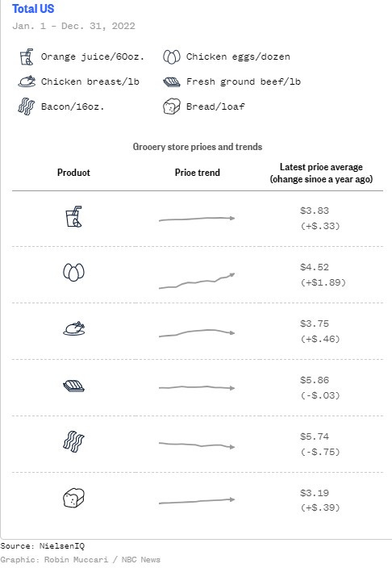This screenshot has height=568, width=392.
Task: Click the Price trend column header
Action: click(197, 173)
